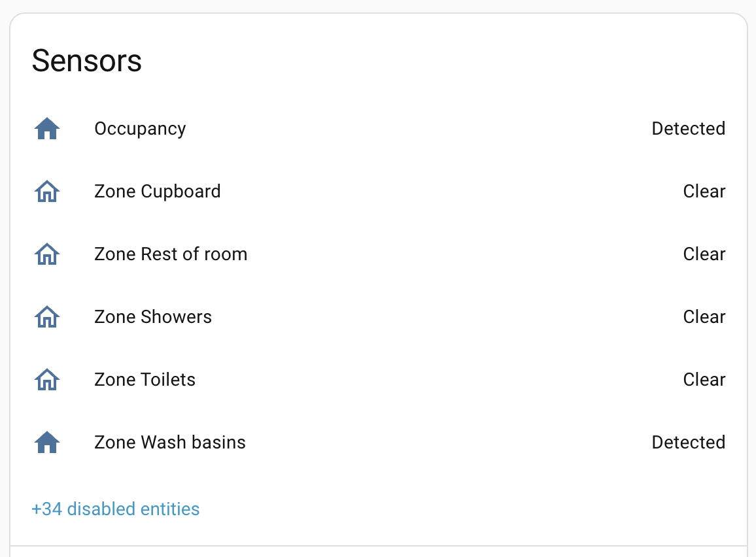This screenshot has height=557, width=756.
Task: Click the Detected state of Zone Wash basins
Action: pos(688,442)
